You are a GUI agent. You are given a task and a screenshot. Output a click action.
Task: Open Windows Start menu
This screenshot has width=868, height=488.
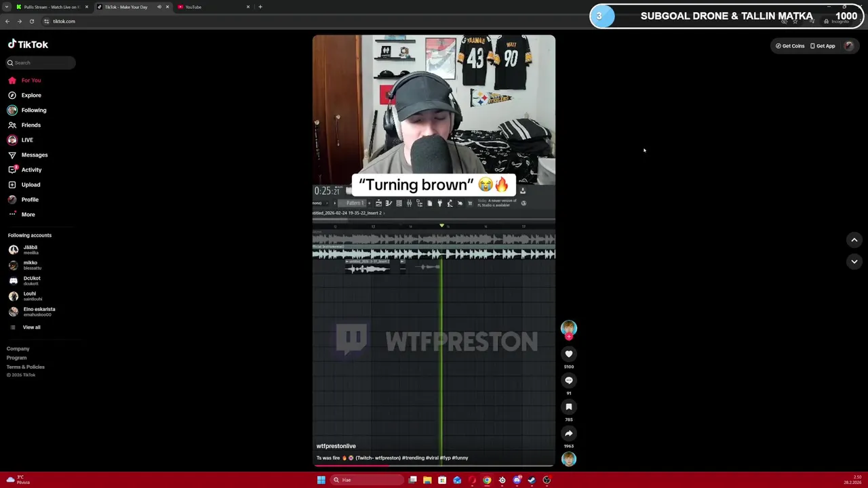pos(321,480)
